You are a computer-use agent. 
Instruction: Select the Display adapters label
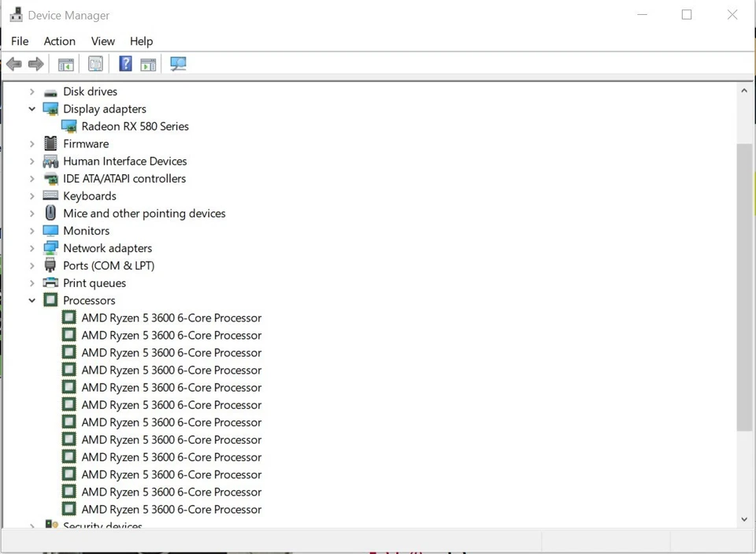pos(105,109)
